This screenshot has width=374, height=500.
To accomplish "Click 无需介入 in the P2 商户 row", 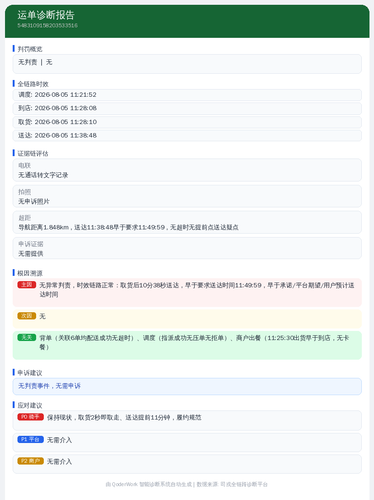I will 59,461.
